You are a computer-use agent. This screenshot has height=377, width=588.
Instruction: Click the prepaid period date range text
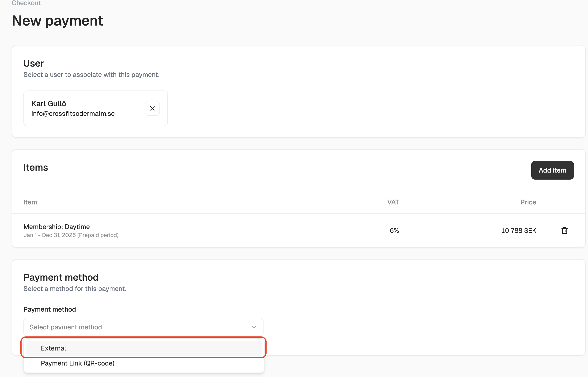coord(71,235)
